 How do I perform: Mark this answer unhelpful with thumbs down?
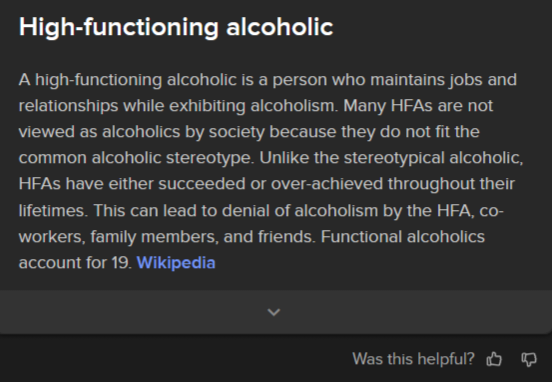529,359
